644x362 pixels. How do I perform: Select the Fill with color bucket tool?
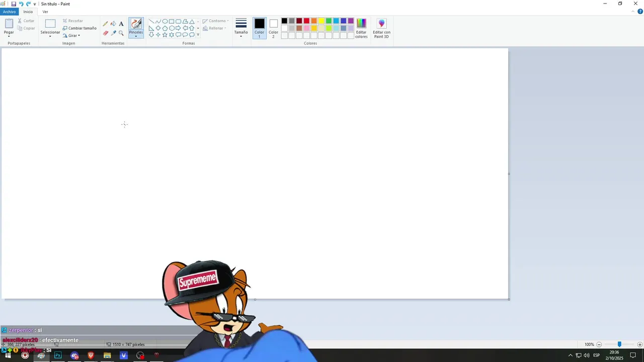[113, 24]
